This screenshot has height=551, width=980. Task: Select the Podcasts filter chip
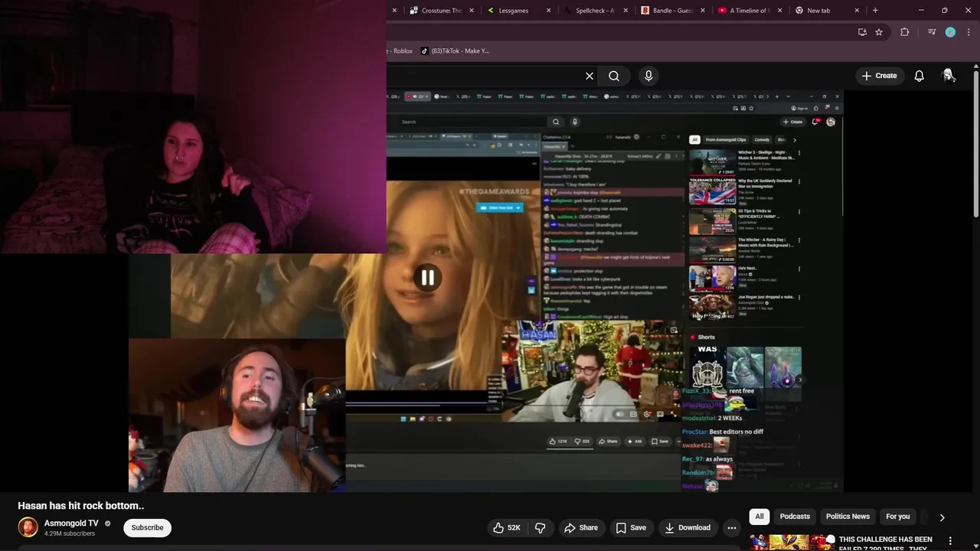(795, 517)
